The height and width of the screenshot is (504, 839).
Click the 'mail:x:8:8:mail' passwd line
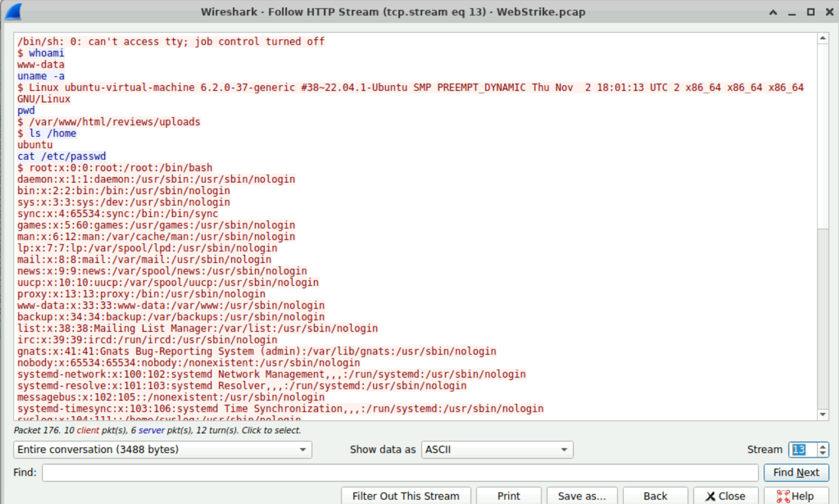145,260
